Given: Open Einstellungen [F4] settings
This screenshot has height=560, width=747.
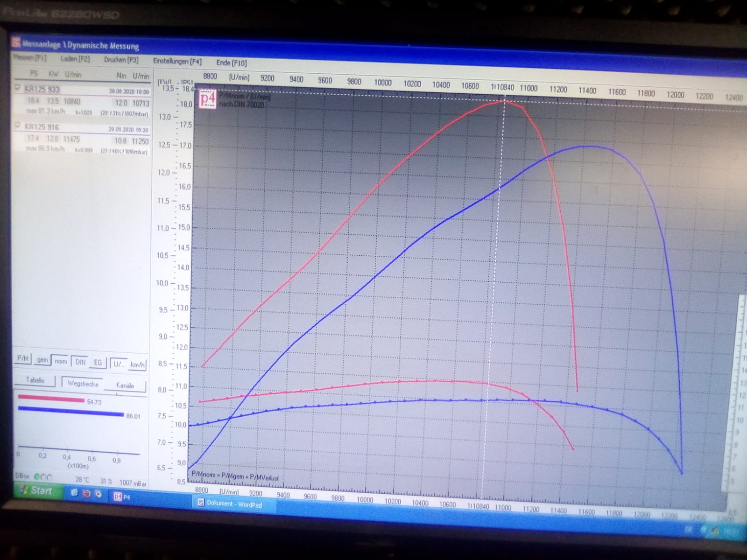Looking at the screenshot, I should 177,61.
